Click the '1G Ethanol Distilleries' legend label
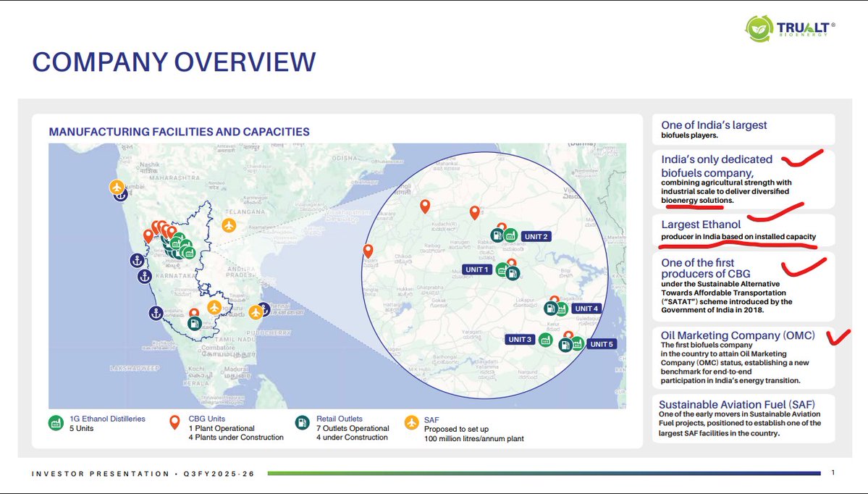This screenshot has height=494, width=868. [x=107, y=419]
